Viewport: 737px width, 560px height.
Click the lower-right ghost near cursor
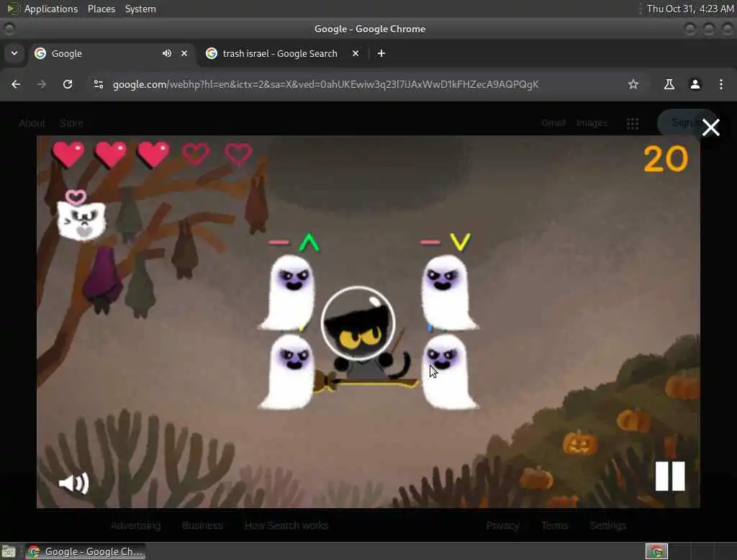(449, 371)
